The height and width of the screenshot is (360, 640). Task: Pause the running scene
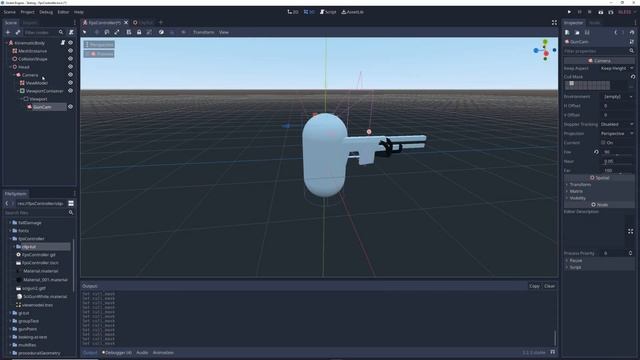click(580, 12)
